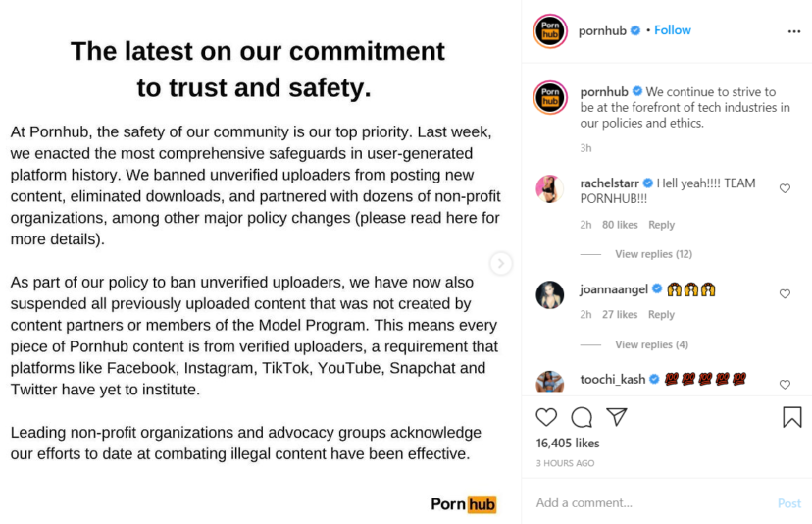812x524 pixels.
Task: Open comments via the speech bubble icon
Action: coord(582,417)
